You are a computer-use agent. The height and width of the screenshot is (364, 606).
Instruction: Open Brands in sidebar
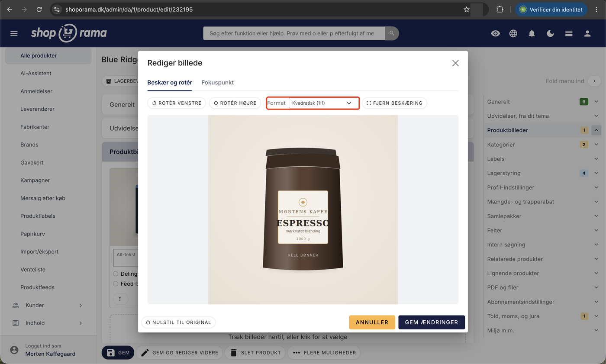point(29,145)
